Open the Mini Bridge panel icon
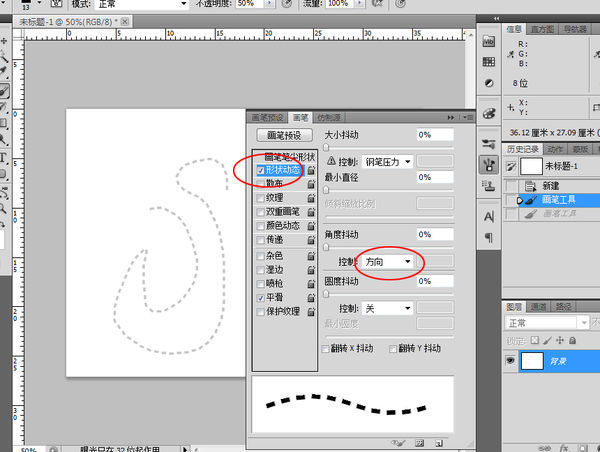600x452 pixels. click(x=489, y=41)
